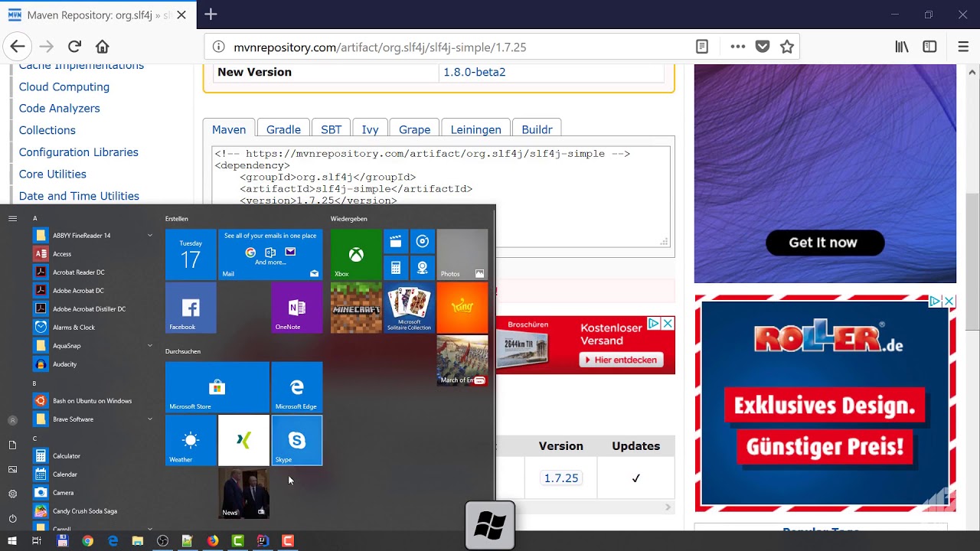
Task: Launch Audacity from the app list
Action: (93, 364)
